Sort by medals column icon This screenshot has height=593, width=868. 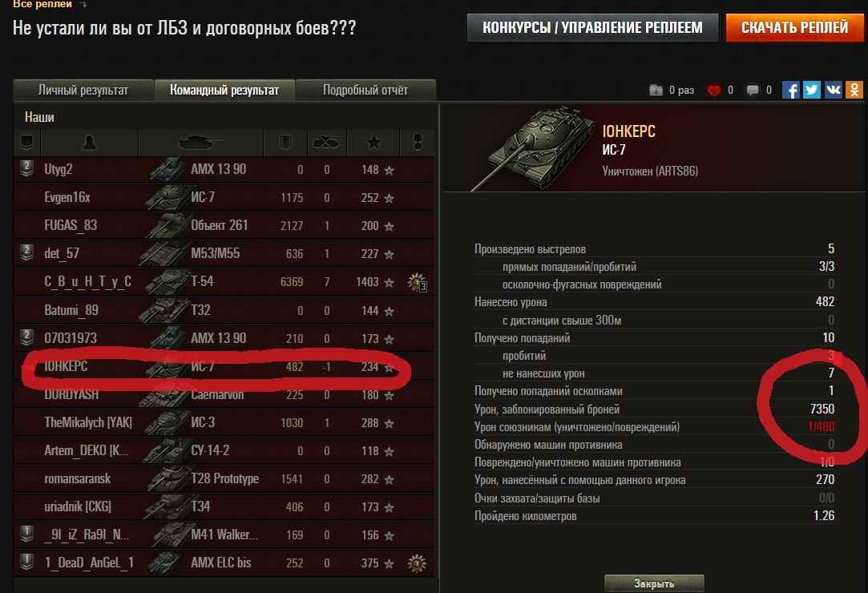coord(418,143)
